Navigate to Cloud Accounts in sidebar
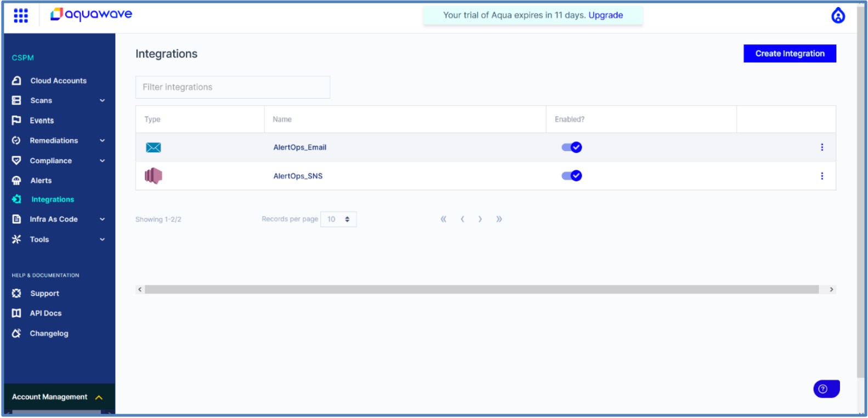868x418 pixels. [x=58, y=81]
